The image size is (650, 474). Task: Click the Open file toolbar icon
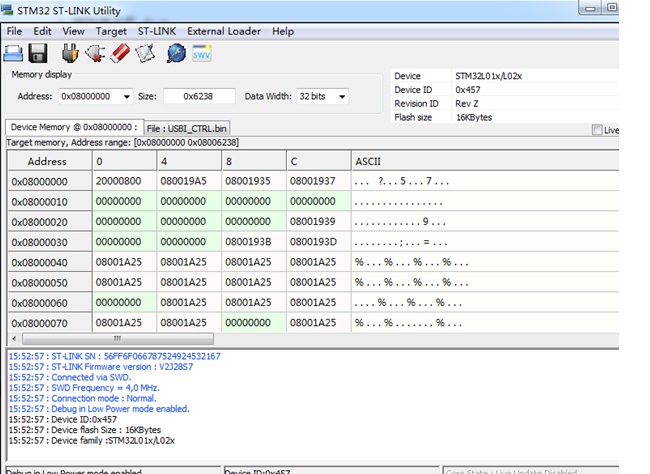tap(13, 54)
